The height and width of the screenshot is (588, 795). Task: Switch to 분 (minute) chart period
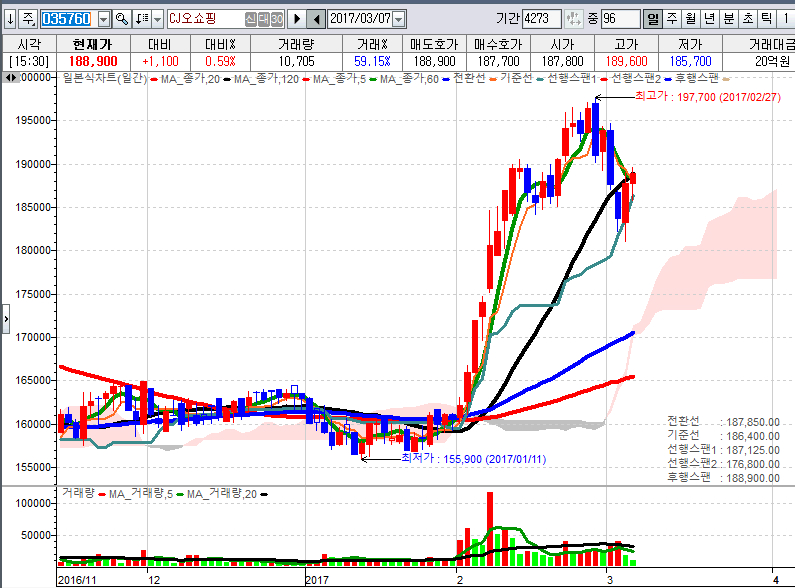click(728, 19)
